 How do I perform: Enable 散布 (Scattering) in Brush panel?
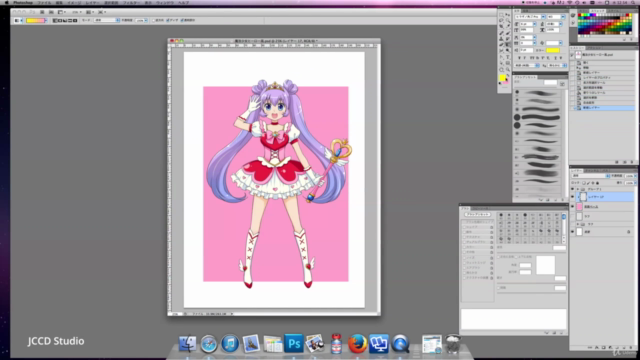(x=464, y=232)
